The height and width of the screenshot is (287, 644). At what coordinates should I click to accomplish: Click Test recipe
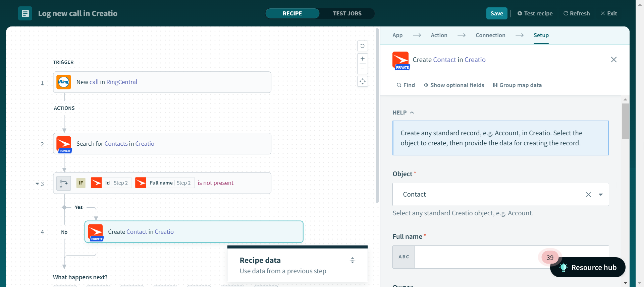[x=535, y=13]
